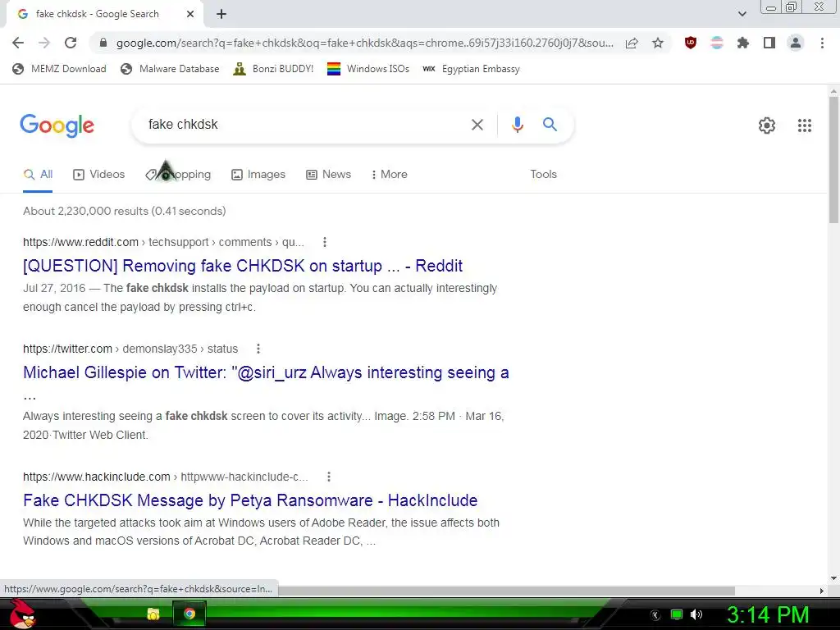Open the Windows ISOs bookmark
Viewport: 840px width, 630px height.
click(x=368, y=69)
